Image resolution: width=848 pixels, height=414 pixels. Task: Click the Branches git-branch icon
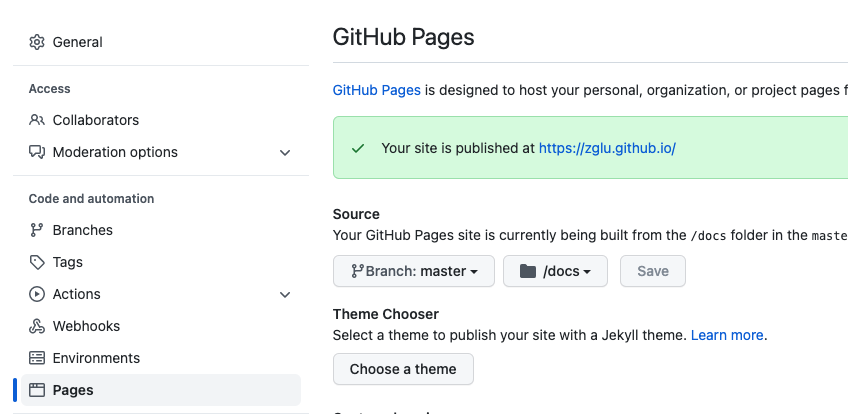click(x=37, y=230)
